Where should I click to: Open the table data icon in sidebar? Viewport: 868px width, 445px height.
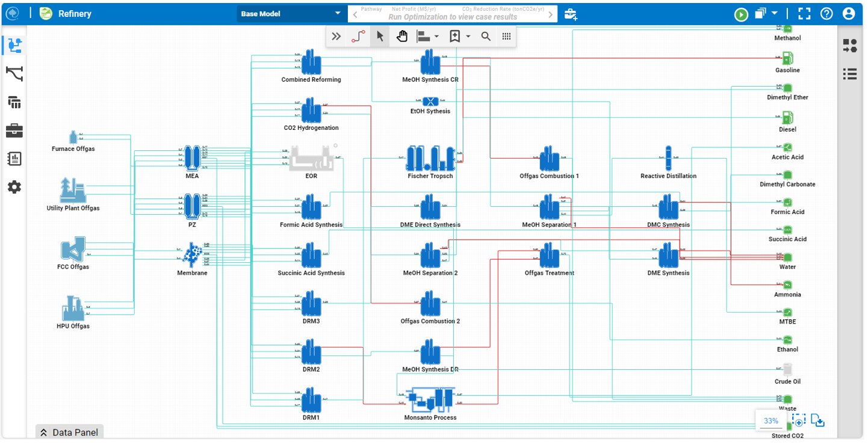[14, 102]
